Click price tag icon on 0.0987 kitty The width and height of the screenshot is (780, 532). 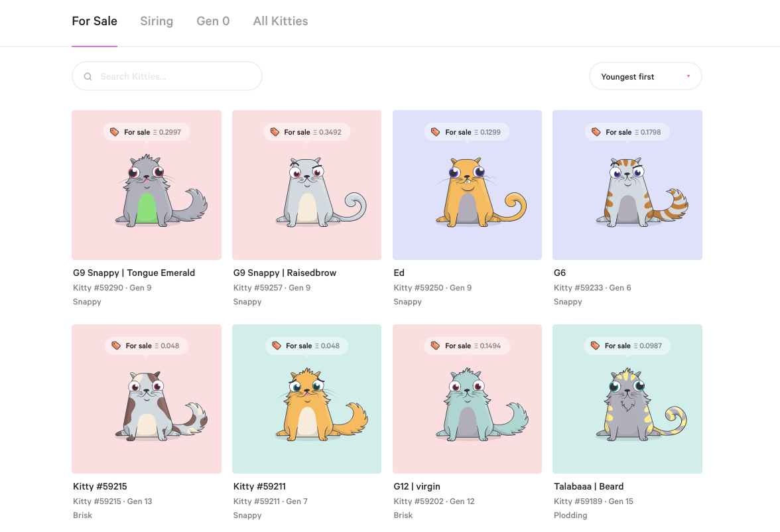[595, 346]
